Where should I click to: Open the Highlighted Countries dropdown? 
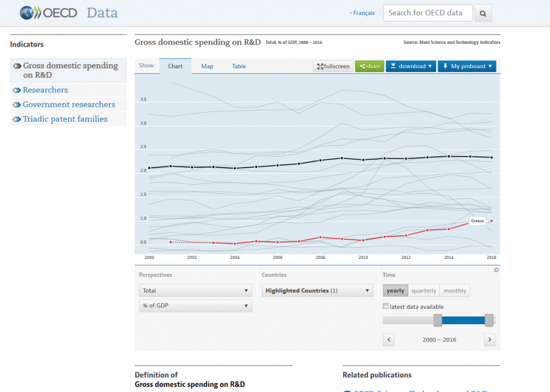click(317, 291)
